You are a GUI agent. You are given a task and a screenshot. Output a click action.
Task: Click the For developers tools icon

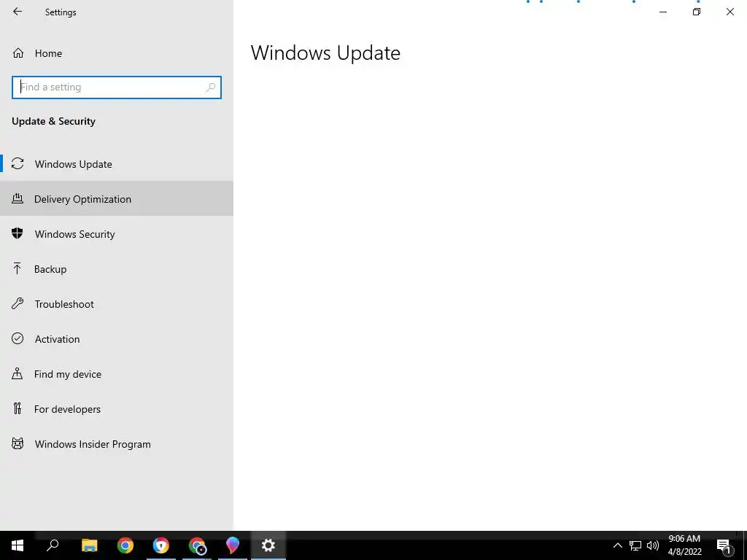pyautogui.click(x=18, y=408)
